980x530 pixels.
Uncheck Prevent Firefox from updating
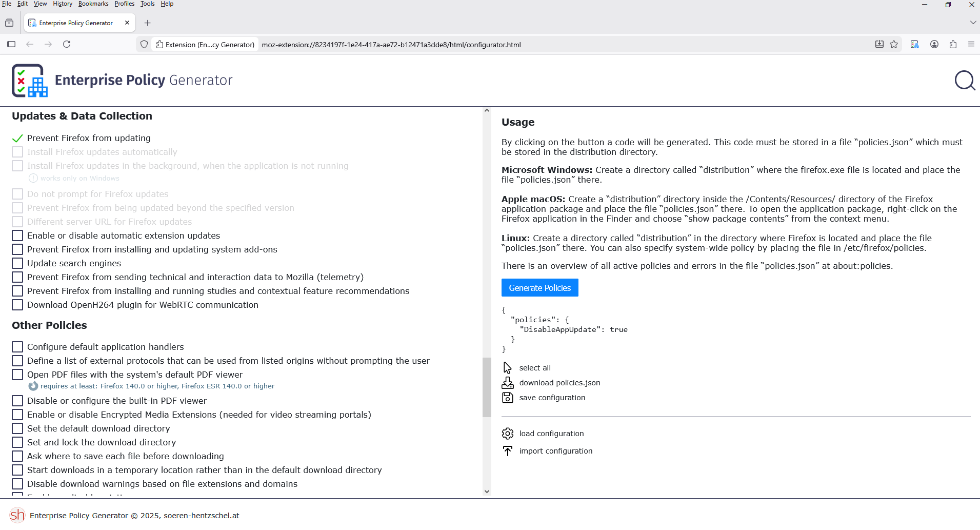17,139
